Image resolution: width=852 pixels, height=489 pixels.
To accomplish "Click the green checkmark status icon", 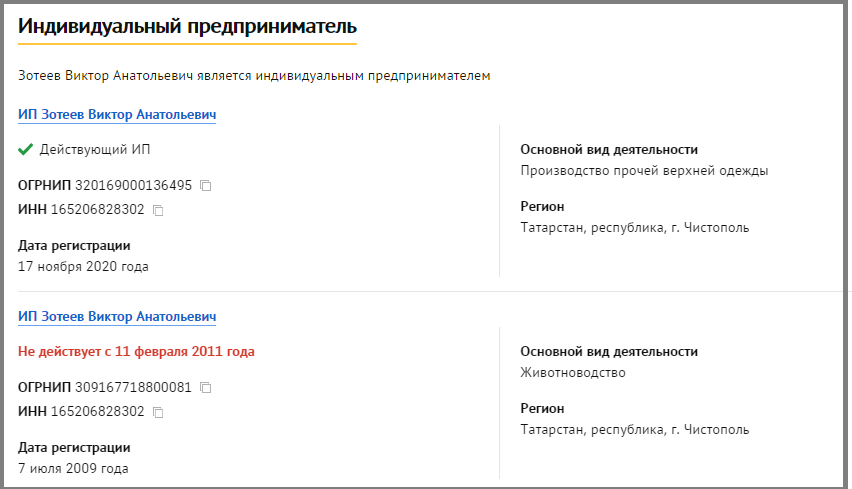I will pos(26,150).
